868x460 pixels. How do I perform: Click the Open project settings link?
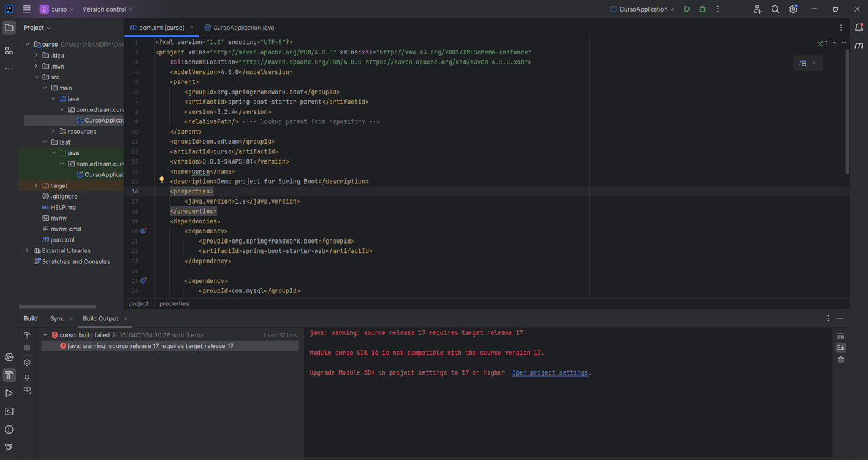pyautogui.click(x=549, y=372)
